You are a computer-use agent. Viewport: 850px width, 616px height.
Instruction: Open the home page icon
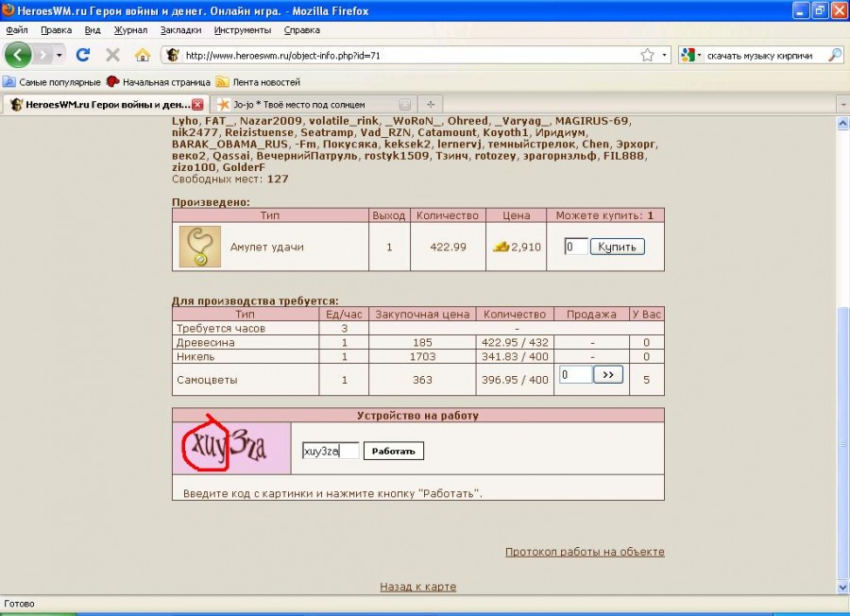pyautogui.click(x=143, y=55)
